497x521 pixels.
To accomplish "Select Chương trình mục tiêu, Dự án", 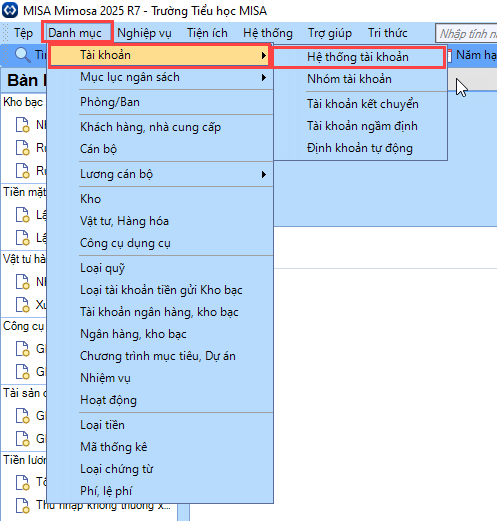I will (x=159, y=356).
